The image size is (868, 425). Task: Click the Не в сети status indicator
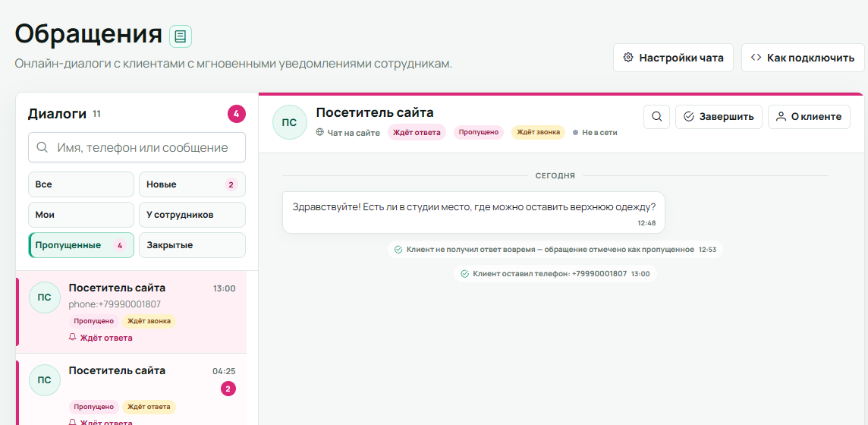coord(595,133)
